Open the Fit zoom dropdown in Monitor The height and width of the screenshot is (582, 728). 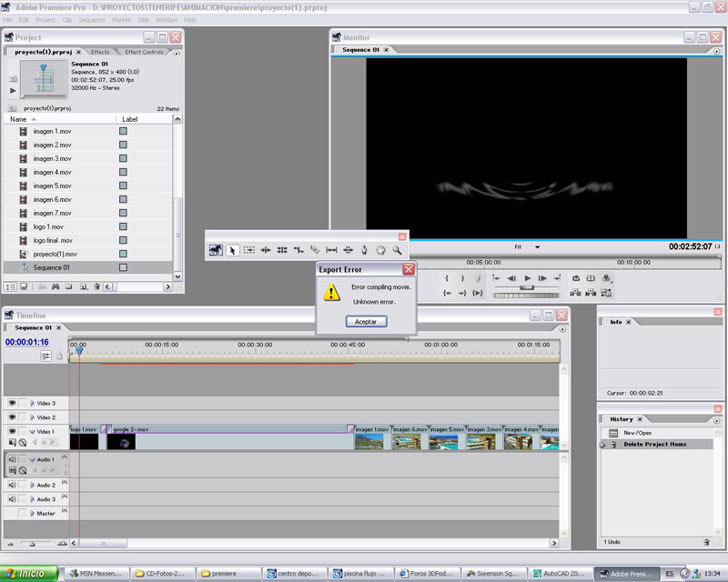pyautogui.click(x=537, y=247)
